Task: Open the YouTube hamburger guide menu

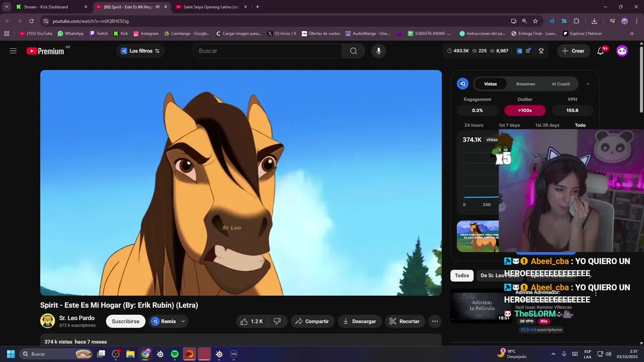Action: click(13, 51)
